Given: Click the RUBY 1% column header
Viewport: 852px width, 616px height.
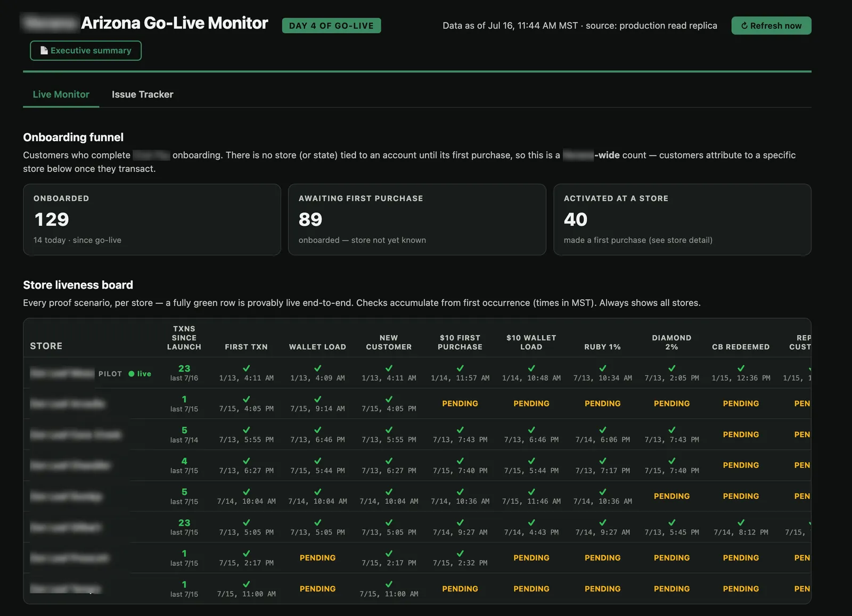Looking at the screenshot, I should point(602,347).
